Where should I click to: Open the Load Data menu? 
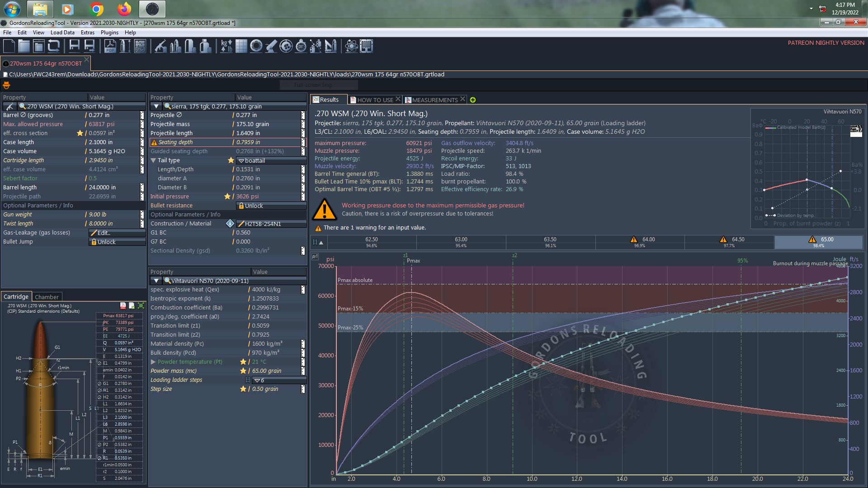[62, 33]
